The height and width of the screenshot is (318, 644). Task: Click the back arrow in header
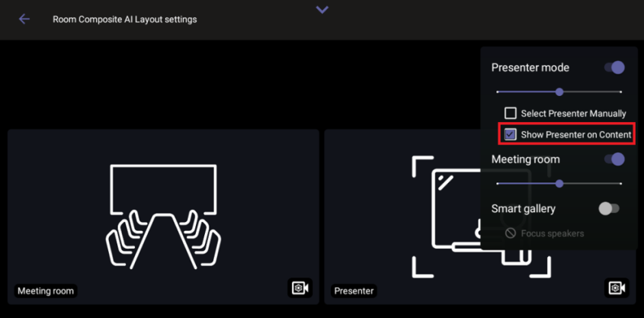(24, 19)
